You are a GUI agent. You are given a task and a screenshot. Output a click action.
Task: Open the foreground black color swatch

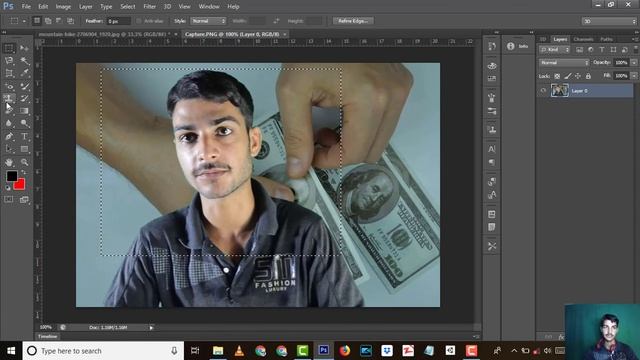[11, 176]
